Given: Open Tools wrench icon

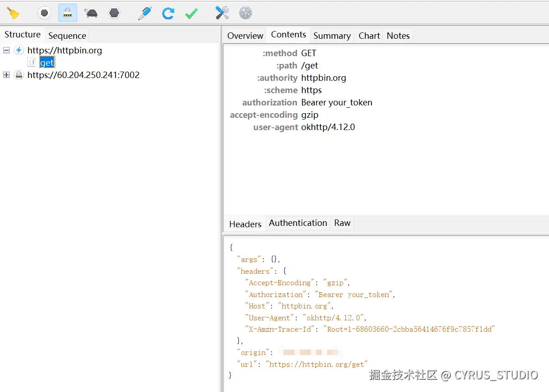Looking at the screenshot, I should pos(222,13).
